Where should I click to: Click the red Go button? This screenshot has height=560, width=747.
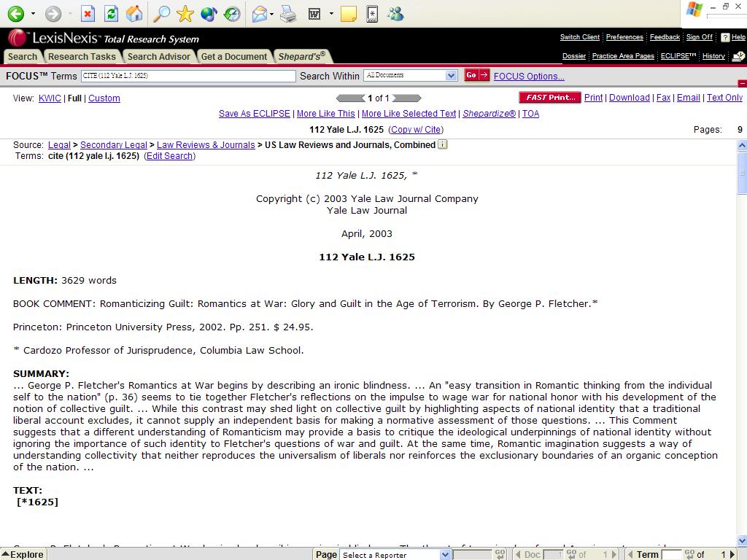(x=477, y=75)
